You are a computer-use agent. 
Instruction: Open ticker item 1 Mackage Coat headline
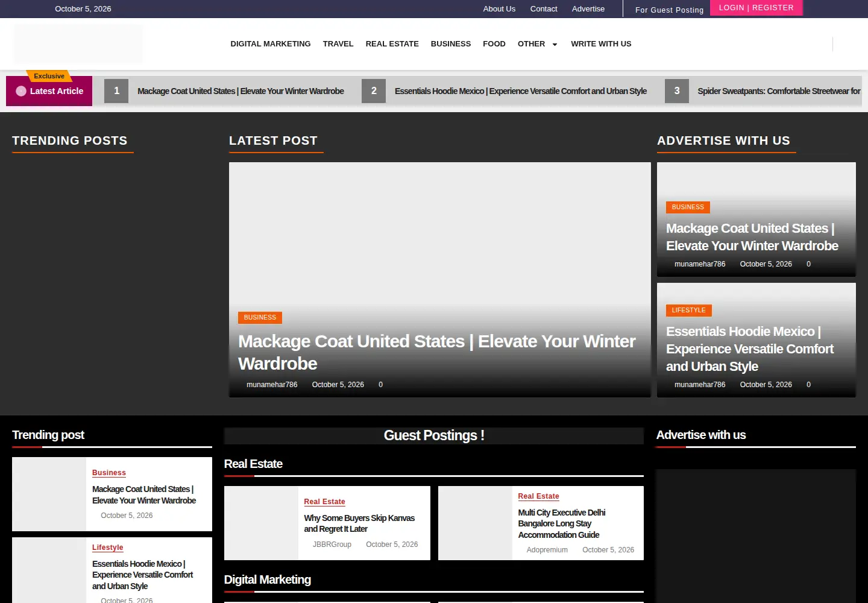241,91
